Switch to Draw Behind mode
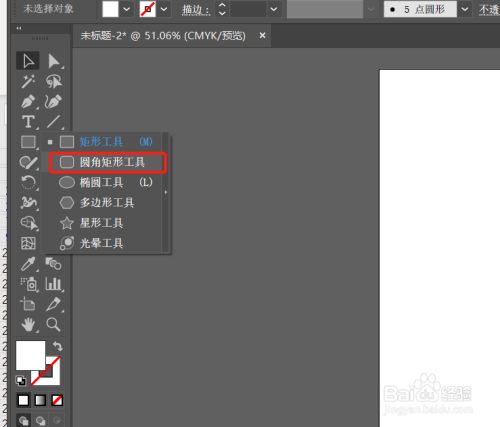500x427 pixels. tap(40, 420)
